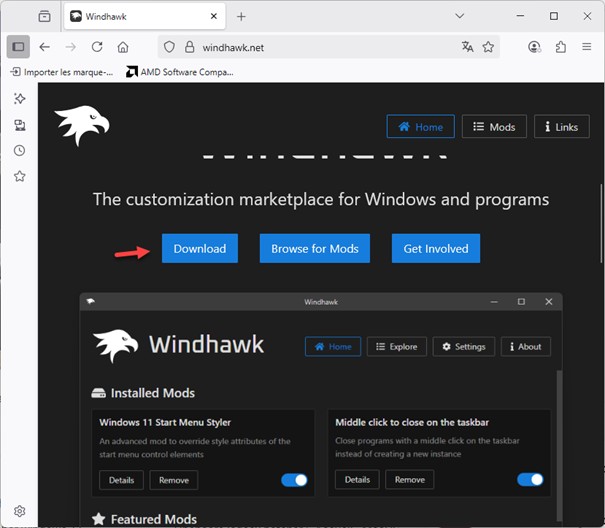
Task: Open the AI chatbot sidebar panel
Action: [19, 99]
